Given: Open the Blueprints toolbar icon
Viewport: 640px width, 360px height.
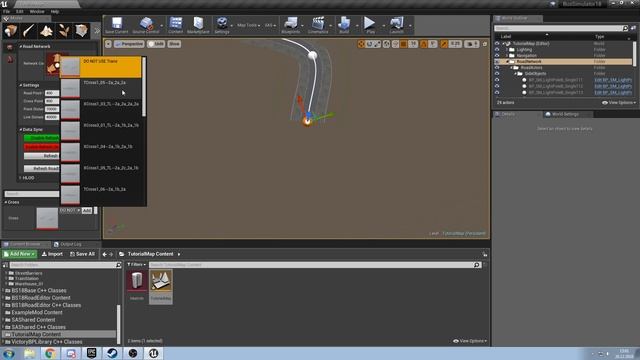Looking at the screenshot, I should click(x=291, y=25).
